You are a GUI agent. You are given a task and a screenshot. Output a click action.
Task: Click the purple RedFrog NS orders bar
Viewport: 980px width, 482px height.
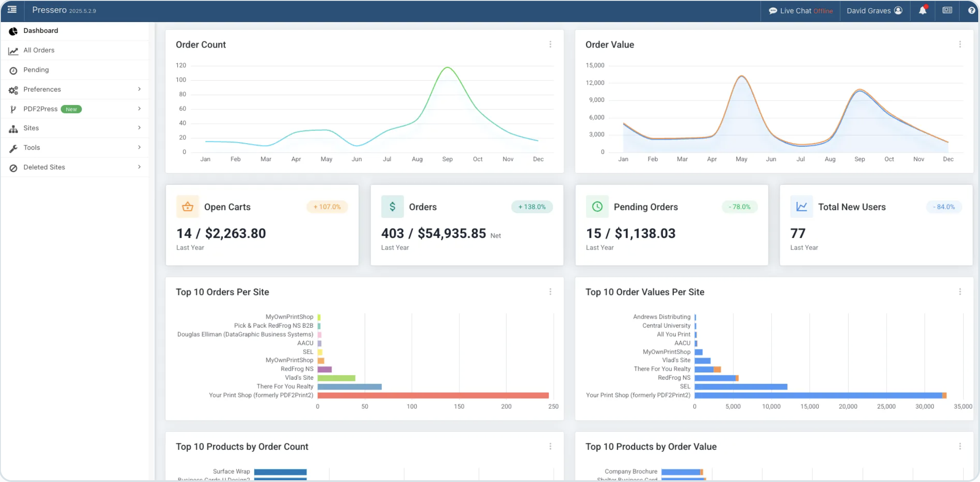pos(325,369)
